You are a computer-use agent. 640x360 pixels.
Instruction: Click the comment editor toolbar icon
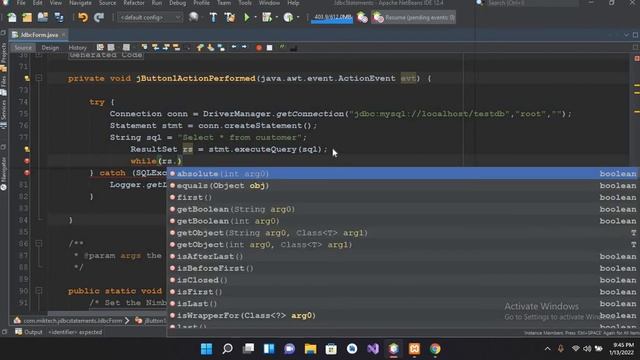(x=282, y=47)
